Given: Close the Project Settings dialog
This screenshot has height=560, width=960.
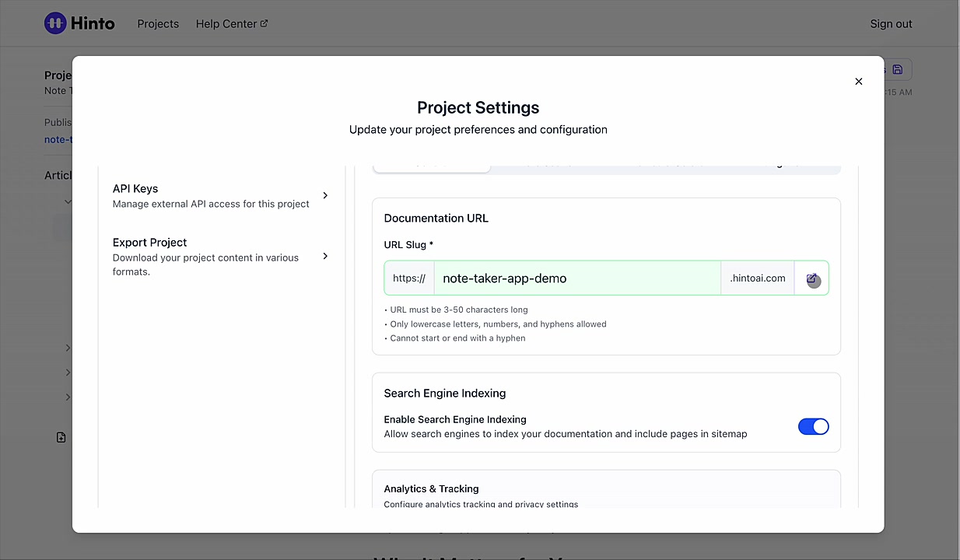Looking at the screenshot, I should pos(859,81).
